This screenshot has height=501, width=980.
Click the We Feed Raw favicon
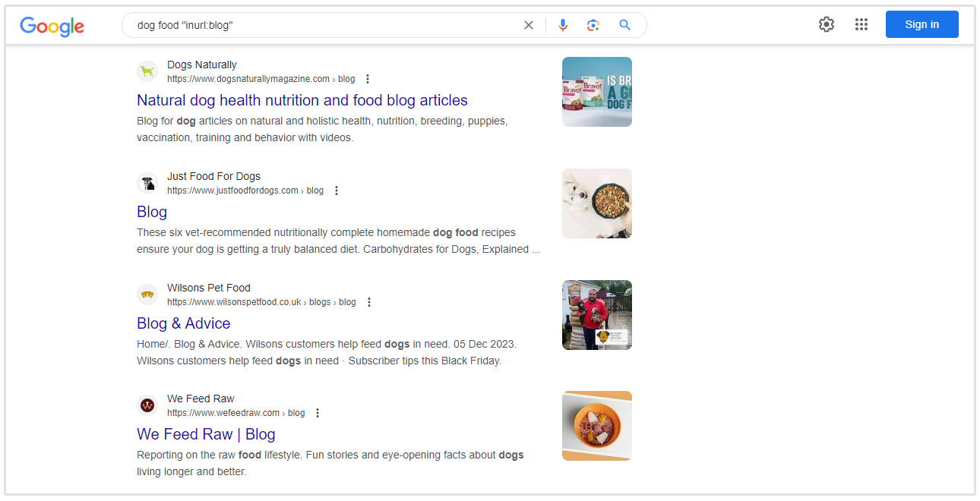click(147, 405)
